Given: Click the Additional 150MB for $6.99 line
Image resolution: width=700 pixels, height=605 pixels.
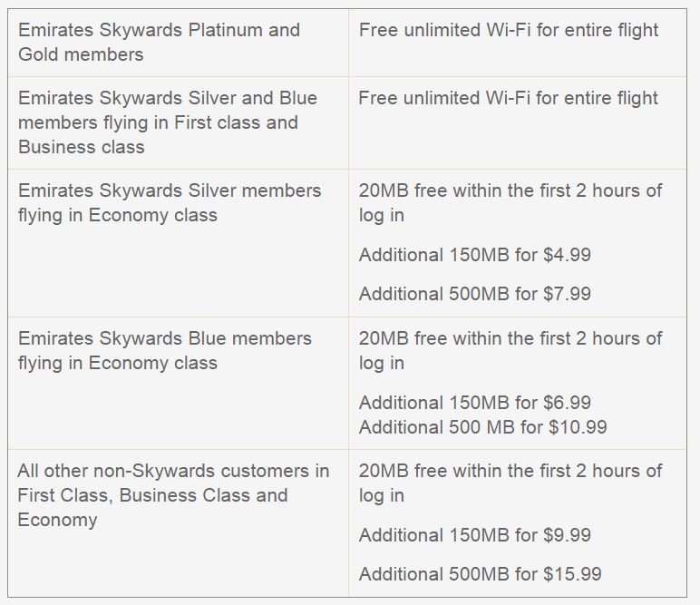Looking at the screenshot, I should [474, 403].
